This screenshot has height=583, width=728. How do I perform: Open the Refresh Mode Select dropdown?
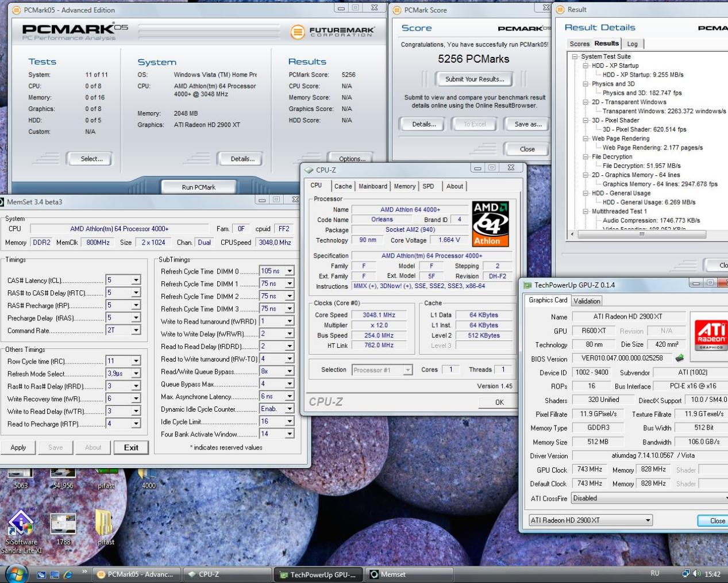pos(136,374)
